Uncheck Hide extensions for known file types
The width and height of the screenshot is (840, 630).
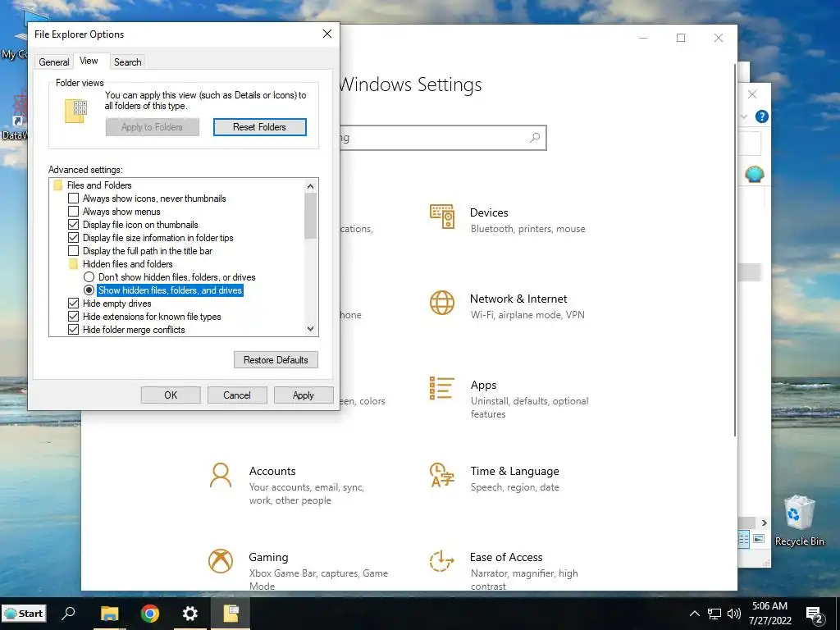coord(73,317)
